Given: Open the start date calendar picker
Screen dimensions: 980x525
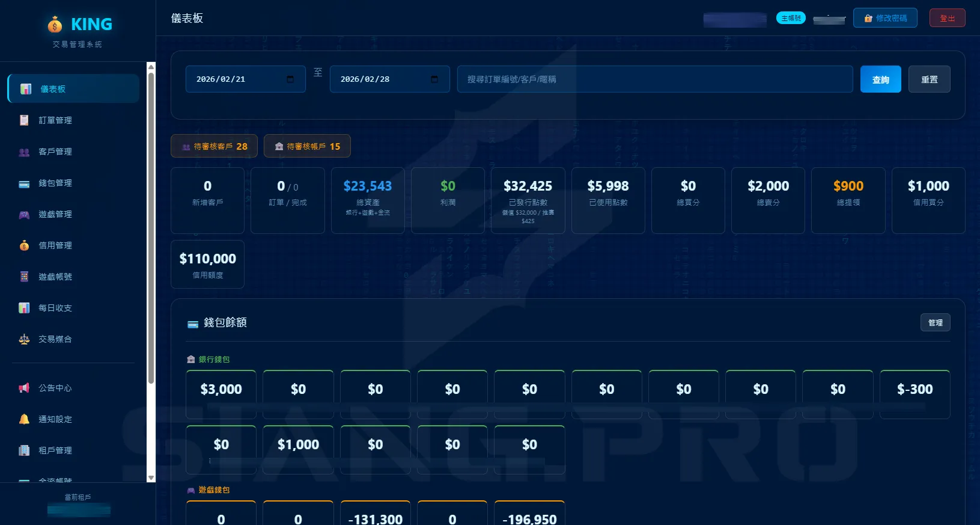Looking at the screenshot, I should click(x=290, y=79).
